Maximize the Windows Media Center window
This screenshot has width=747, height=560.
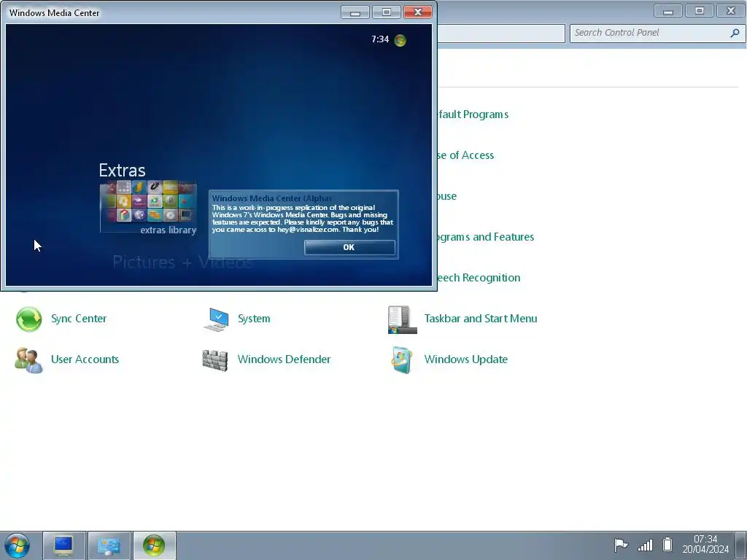pyautogui.click(x=387, y=12)
